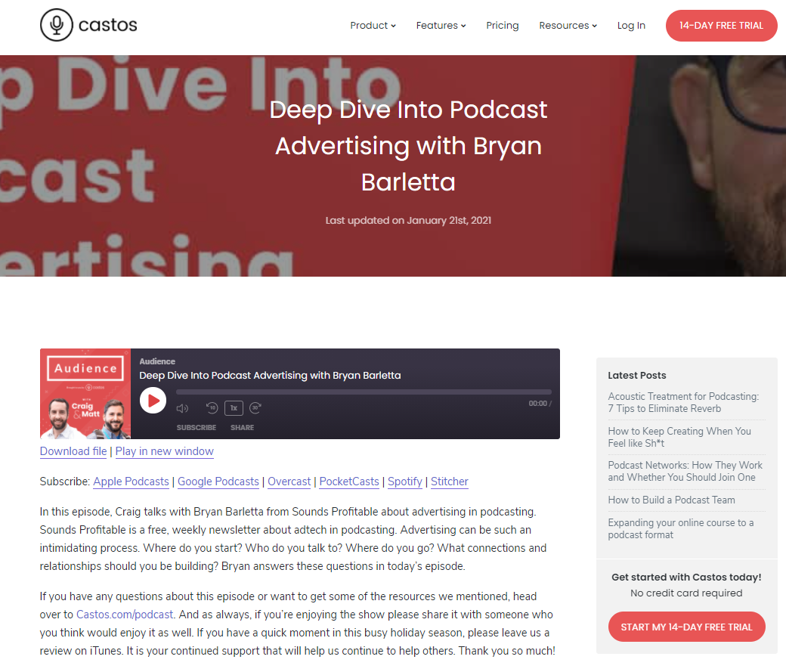The height and width of the screenshot is (672, 786).
Task: Click SUBSCRIBE in the audio player
Action: coord(196,427)
